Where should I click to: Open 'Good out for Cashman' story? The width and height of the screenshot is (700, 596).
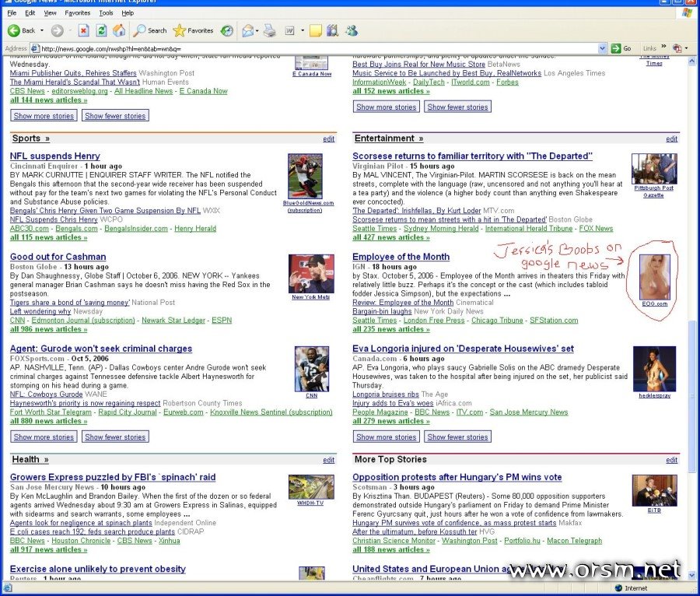click(58, 257)
